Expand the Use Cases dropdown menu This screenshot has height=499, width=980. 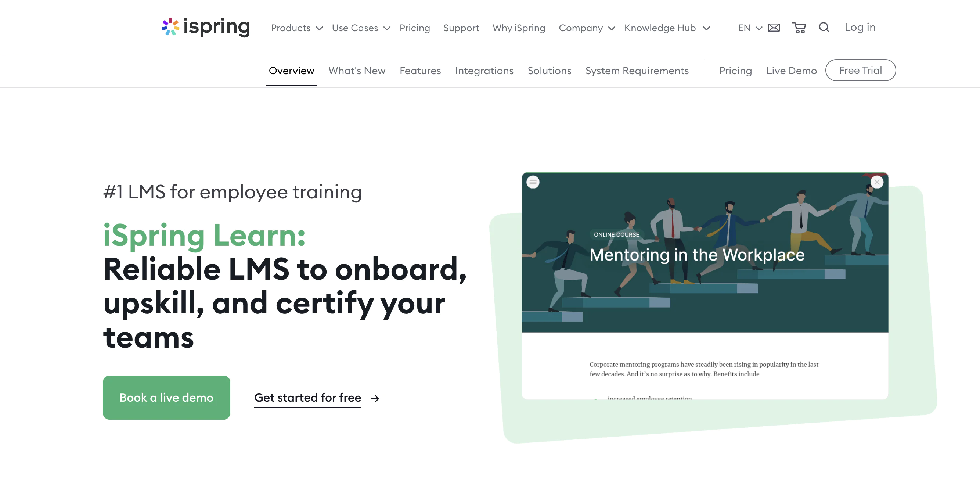point(361,27)
